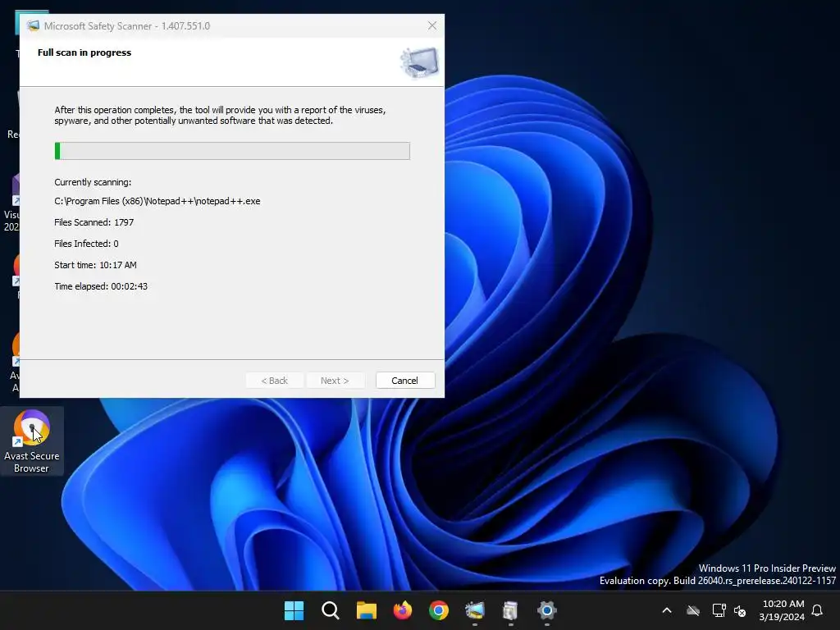Launch Google Chrome from the taskbar
Screen dimensions: 840x630
[x=438, y=610]
